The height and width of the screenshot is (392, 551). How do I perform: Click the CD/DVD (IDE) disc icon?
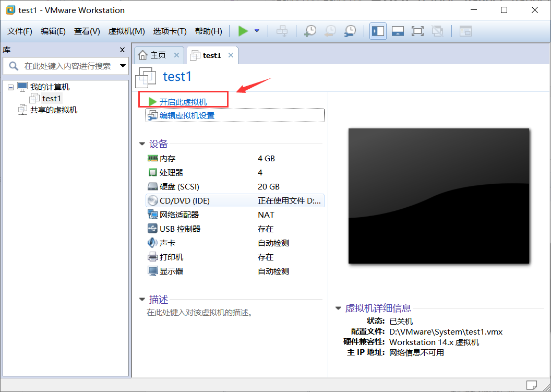click(x=152, y=200)
